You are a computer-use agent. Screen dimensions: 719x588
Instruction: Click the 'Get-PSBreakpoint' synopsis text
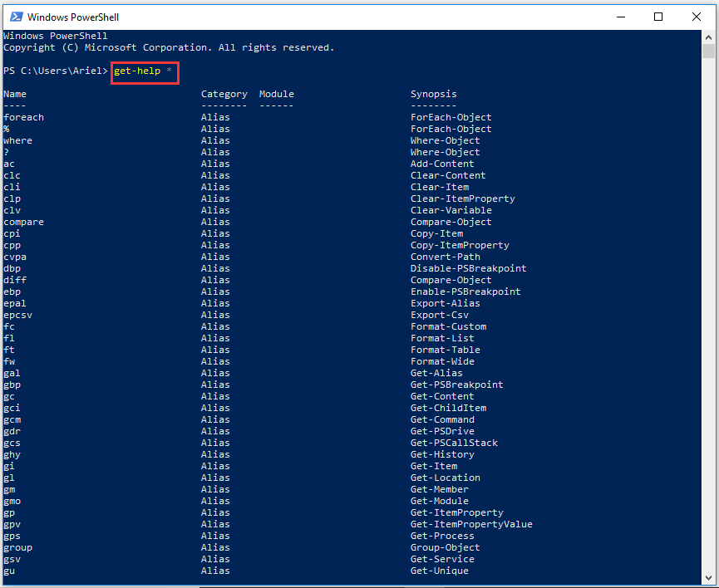click(x=457, y=385)
